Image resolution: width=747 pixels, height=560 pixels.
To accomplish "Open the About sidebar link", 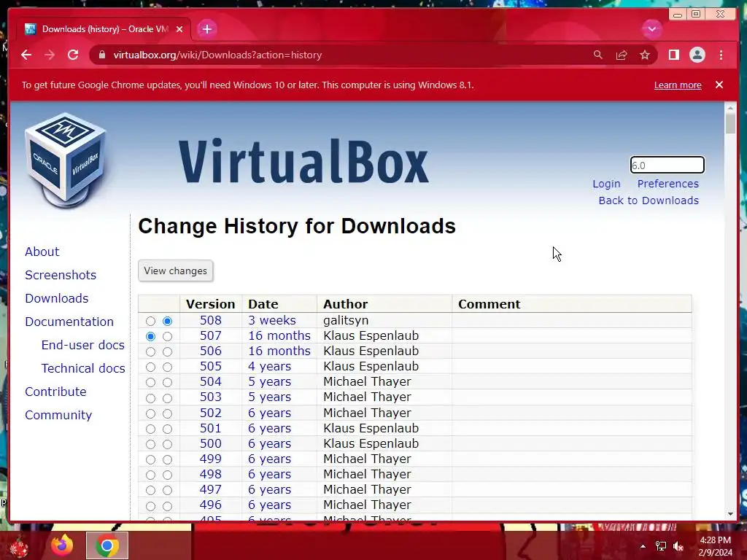I will click(42, 252).
